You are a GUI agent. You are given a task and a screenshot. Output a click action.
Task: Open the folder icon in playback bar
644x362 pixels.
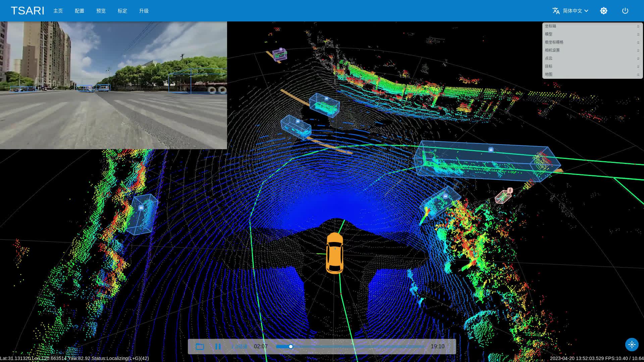[x=200, y=347]
